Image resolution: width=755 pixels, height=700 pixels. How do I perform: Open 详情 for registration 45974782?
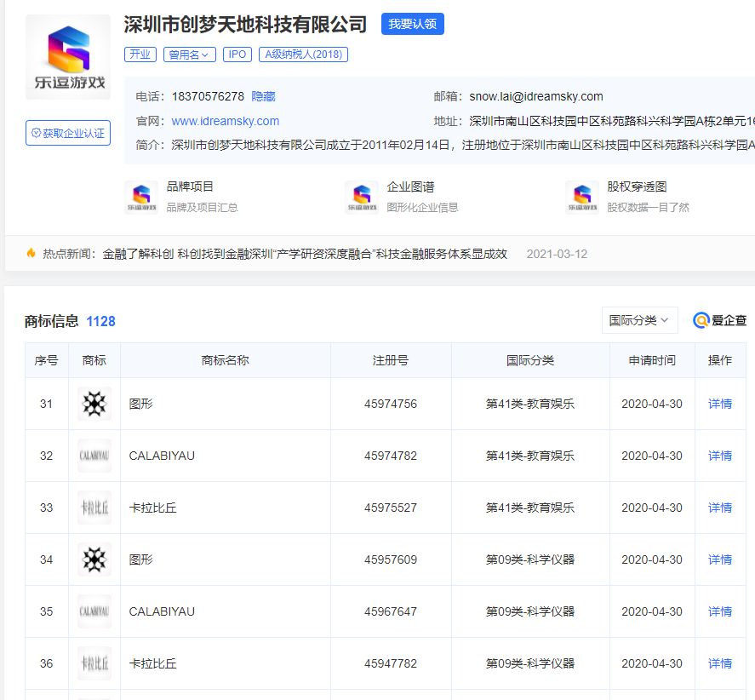pos(720,456)
